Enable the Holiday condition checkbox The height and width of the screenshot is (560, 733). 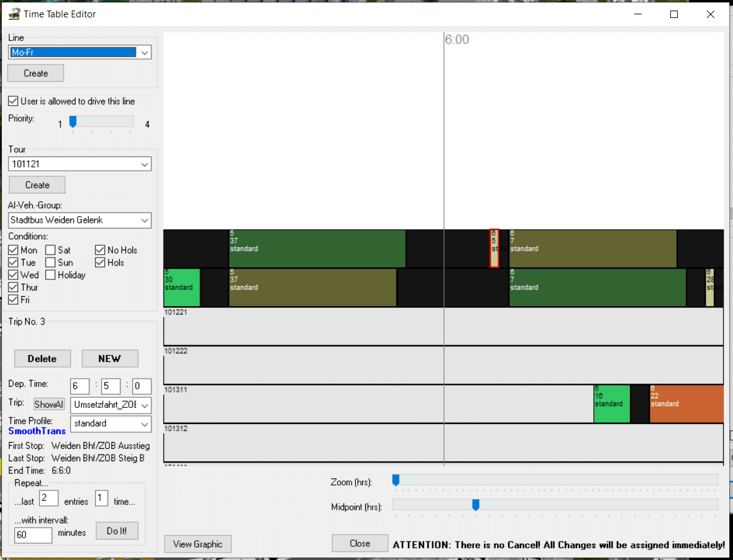(50, 275)
